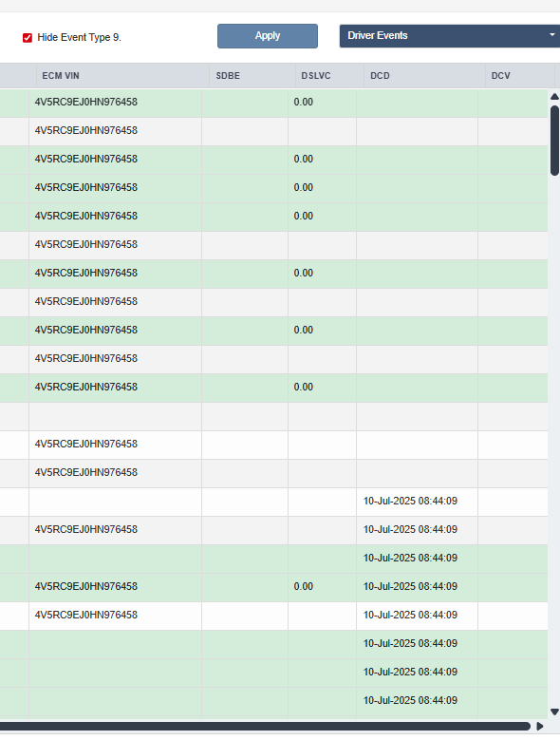The height and width of the screenshot is (740, 560).
Task: Click the DSLVC 0.00 value in first row
Action: click(303, 103)
